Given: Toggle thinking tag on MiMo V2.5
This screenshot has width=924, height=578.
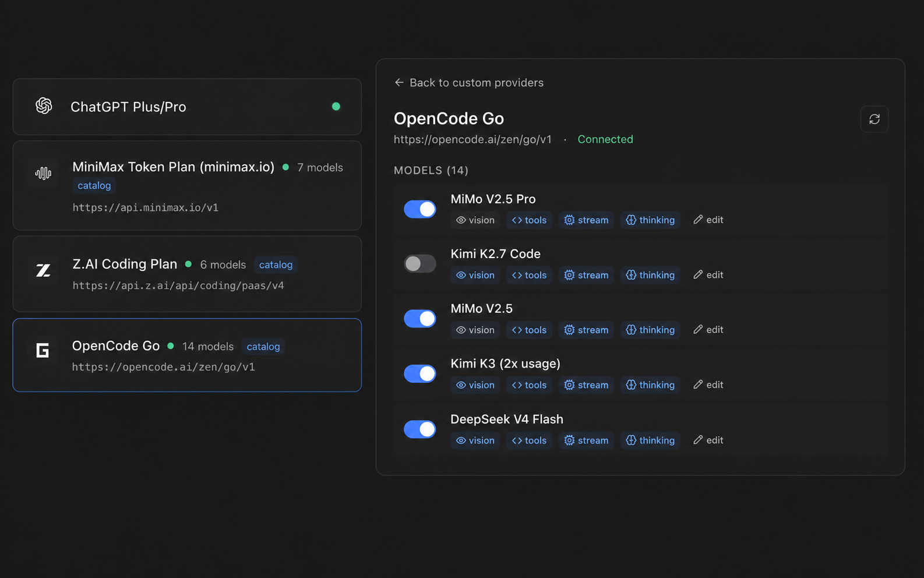Looking at the screenshot, I should point(650,330).
